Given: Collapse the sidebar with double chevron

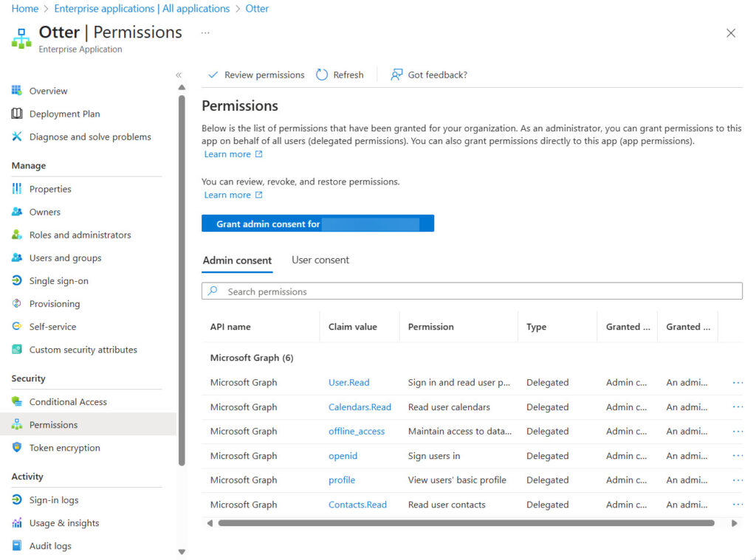Looking at the screenshot, I should click(179, 75).
